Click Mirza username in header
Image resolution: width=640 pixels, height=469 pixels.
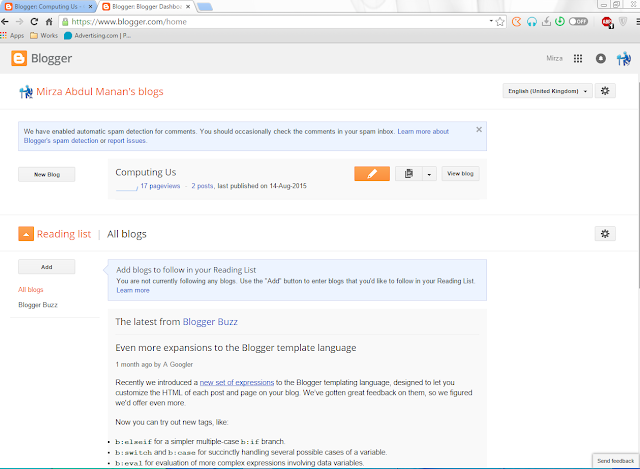[554, 58]
